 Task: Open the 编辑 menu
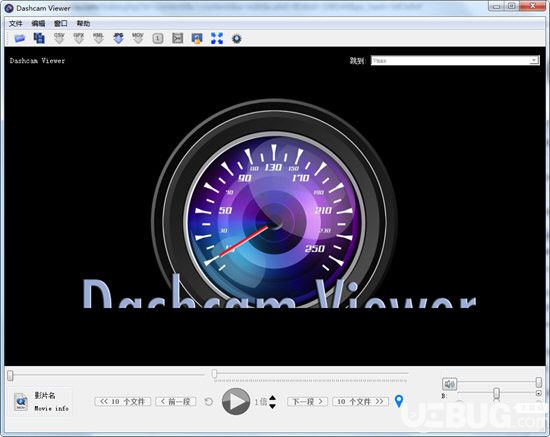38,23
